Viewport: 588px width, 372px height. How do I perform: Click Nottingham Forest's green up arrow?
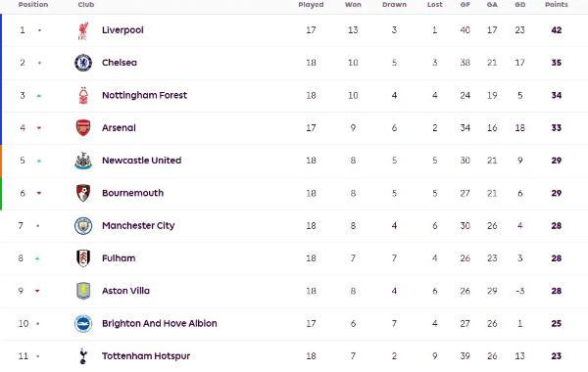(x=39, y=96)
